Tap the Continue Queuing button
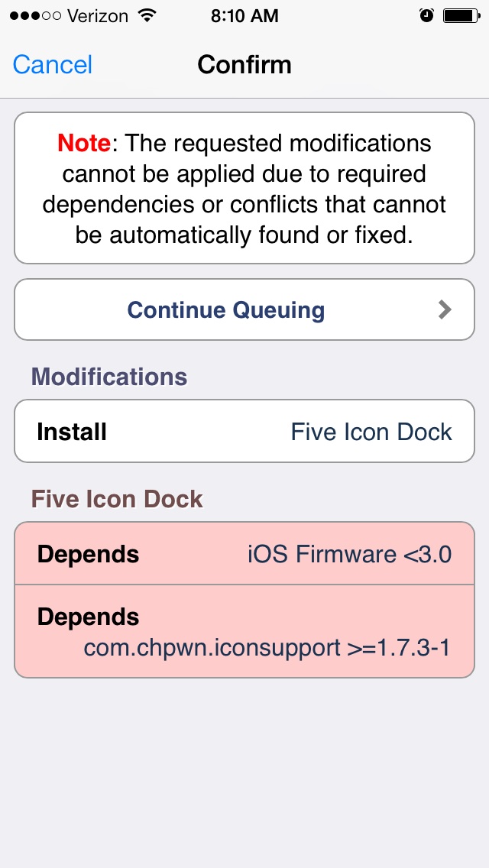 tap(244, 309)
